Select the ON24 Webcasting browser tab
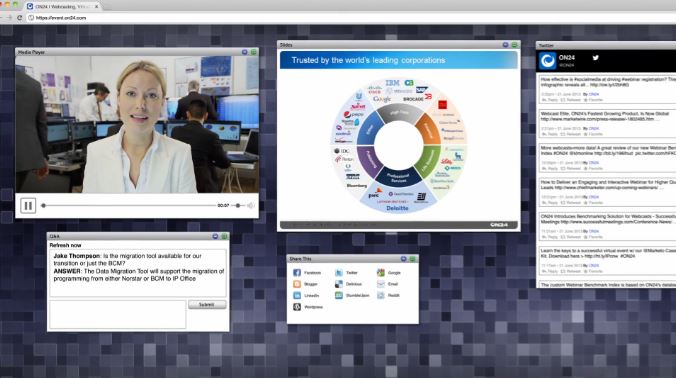The width and height of the screenshot is (676, 378). click(x=63, y=6)
